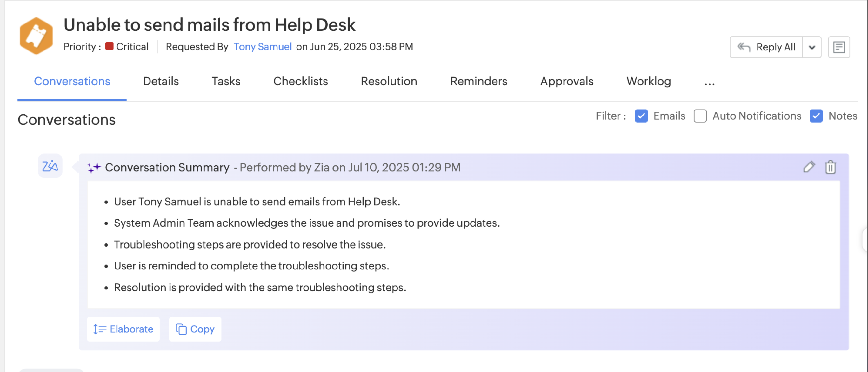Enable the Auto Notifications filter checkbox
This screenshot has height=372, width=868.
700,116
